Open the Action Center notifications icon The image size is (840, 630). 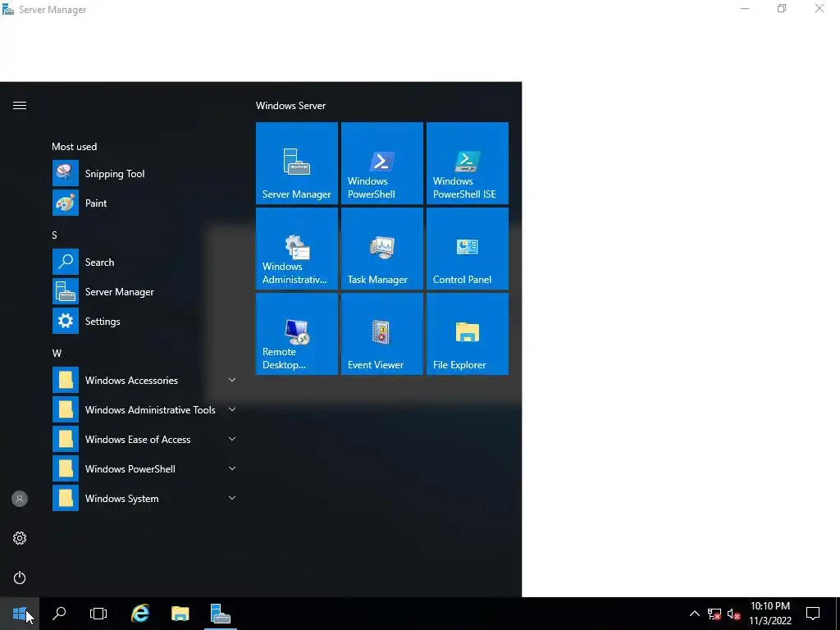click(813, 614)
